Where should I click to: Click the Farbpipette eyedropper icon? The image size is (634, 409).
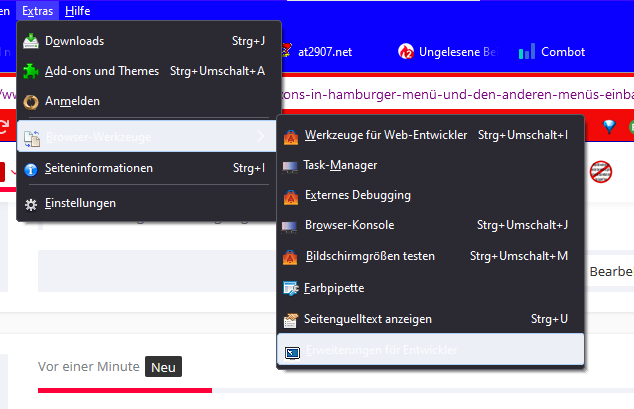pyautogui.click(x=291, y=288)
